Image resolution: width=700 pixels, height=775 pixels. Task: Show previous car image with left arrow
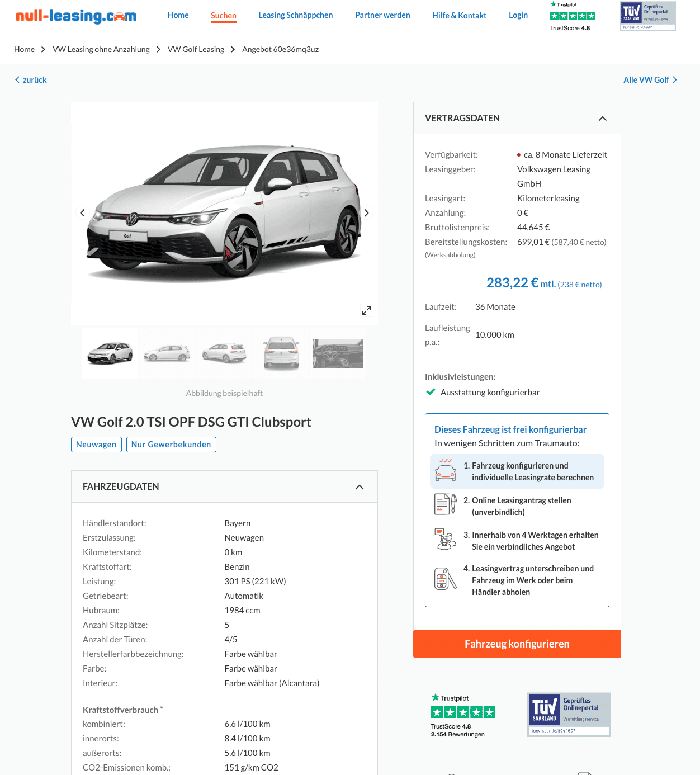pos(82,213)
